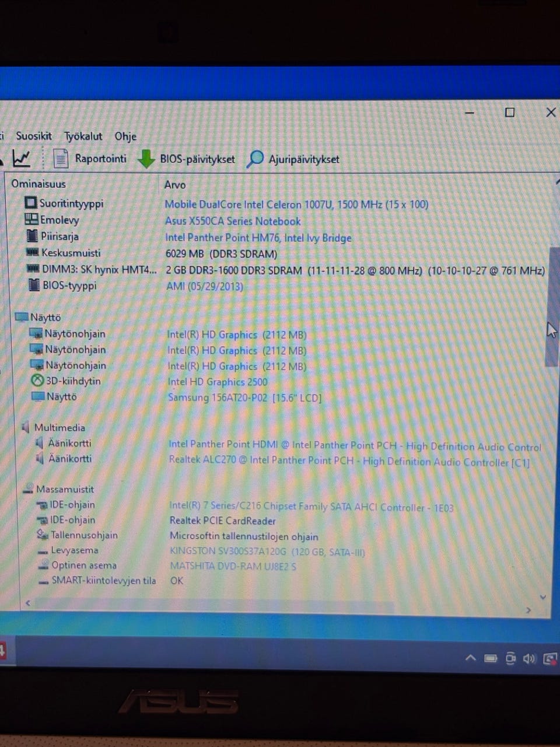Select the 3D-kiihdytin row icon

(x=37, y=381)
